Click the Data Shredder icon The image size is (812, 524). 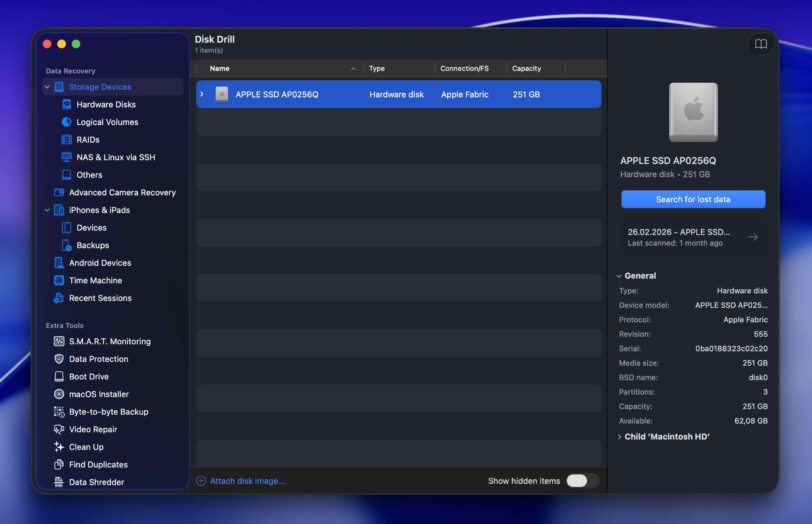(x=59, y=482)
